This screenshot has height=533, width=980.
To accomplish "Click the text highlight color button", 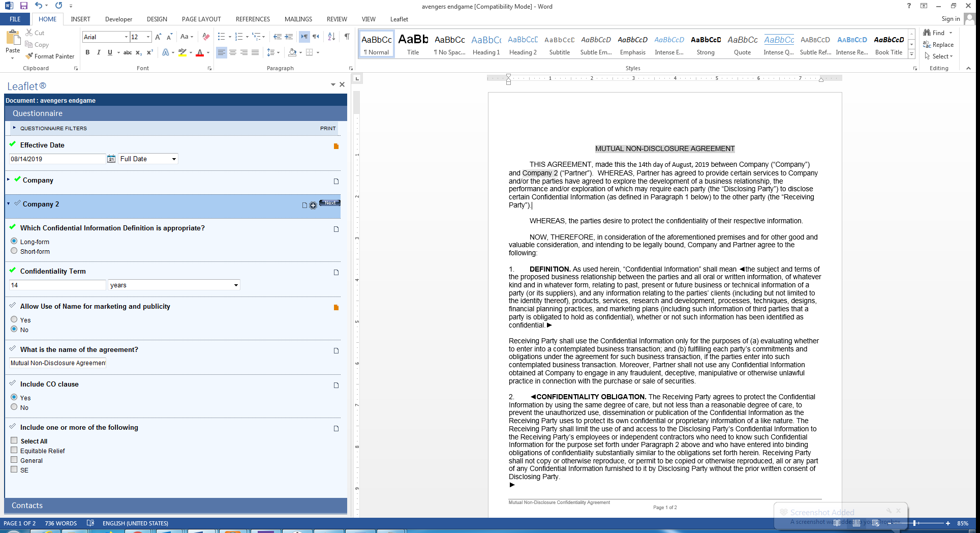I will (x=182, y=52).
